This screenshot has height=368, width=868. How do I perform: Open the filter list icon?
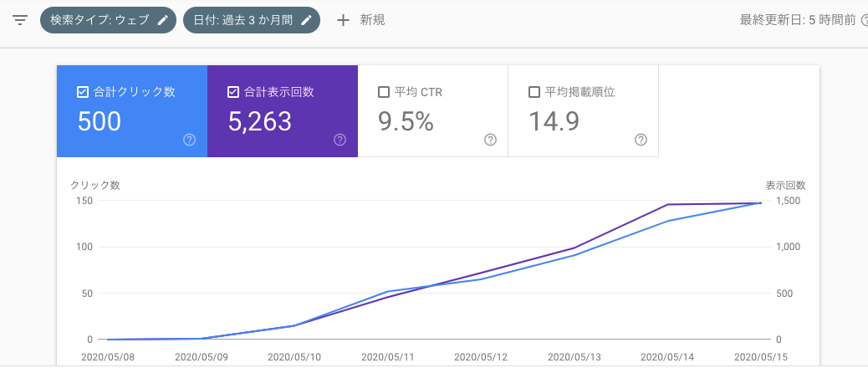[20, 20]
